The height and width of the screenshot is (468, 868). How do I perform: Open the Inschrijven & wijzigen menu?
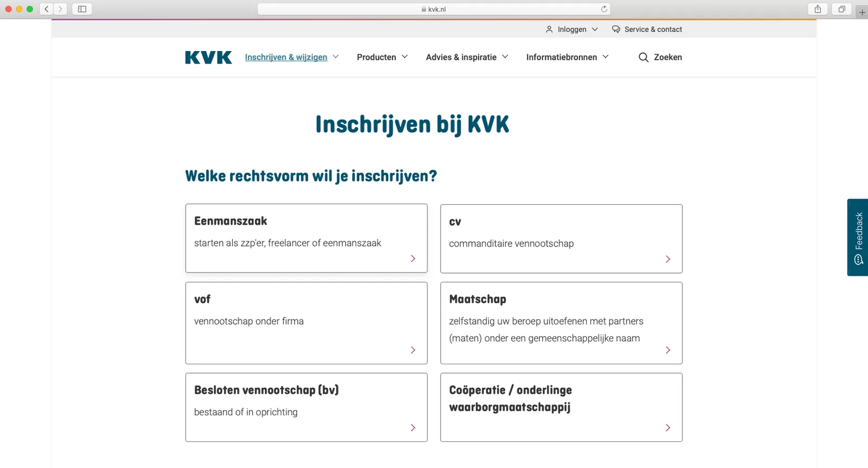[286, 57]
